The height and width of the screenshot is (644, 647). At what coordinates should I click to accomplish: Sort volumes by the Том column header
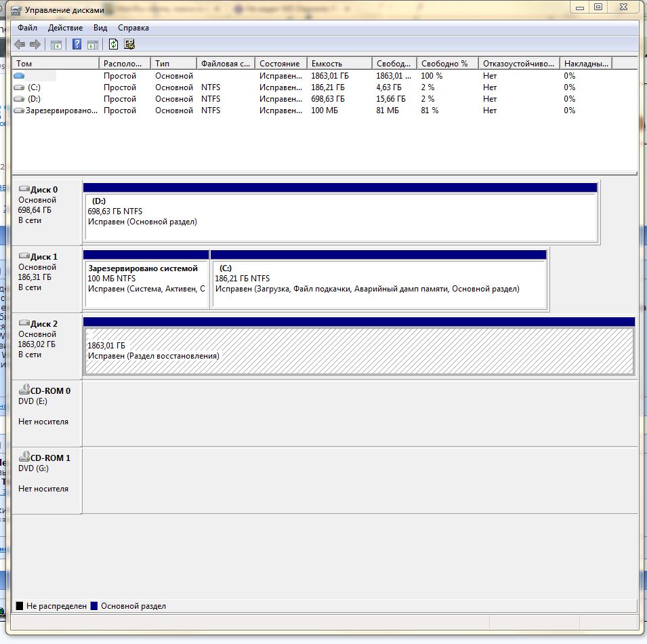pos(56,63)
